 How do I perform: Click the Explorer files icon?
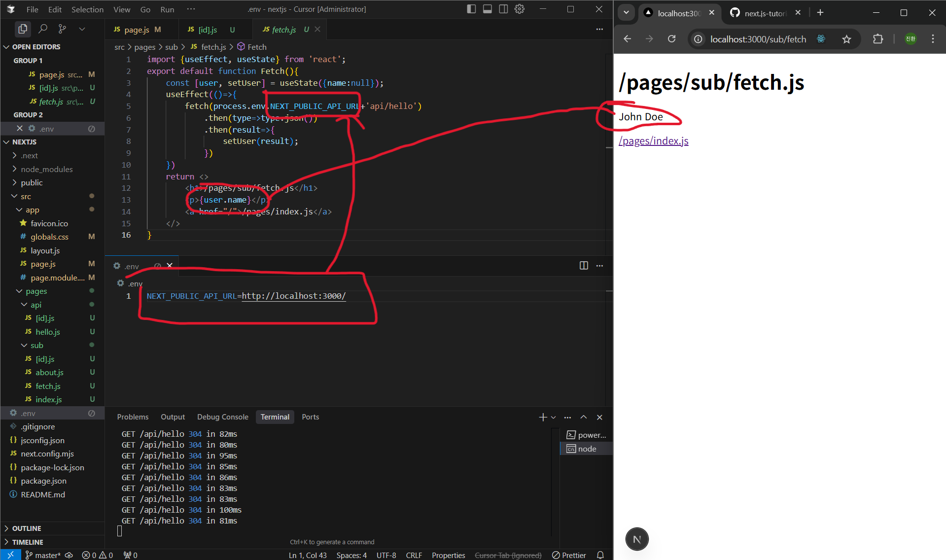tap(23, 29)
